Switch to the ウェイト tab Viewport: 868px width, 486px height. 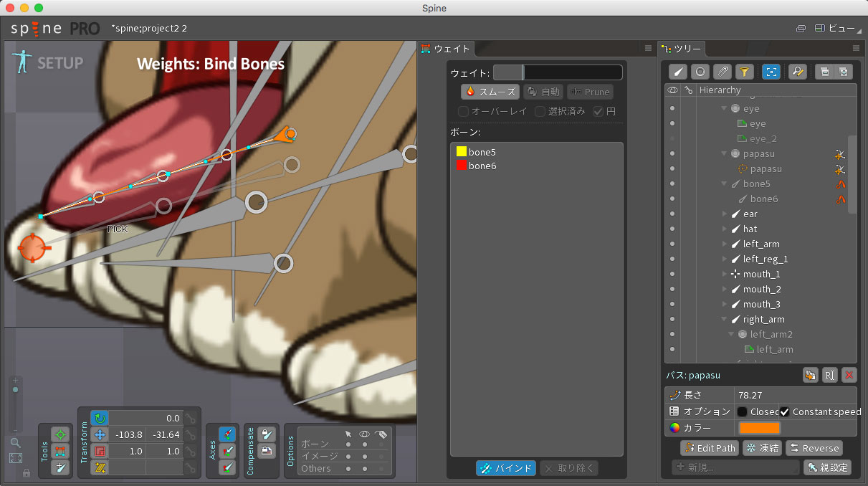coord(446,49)
